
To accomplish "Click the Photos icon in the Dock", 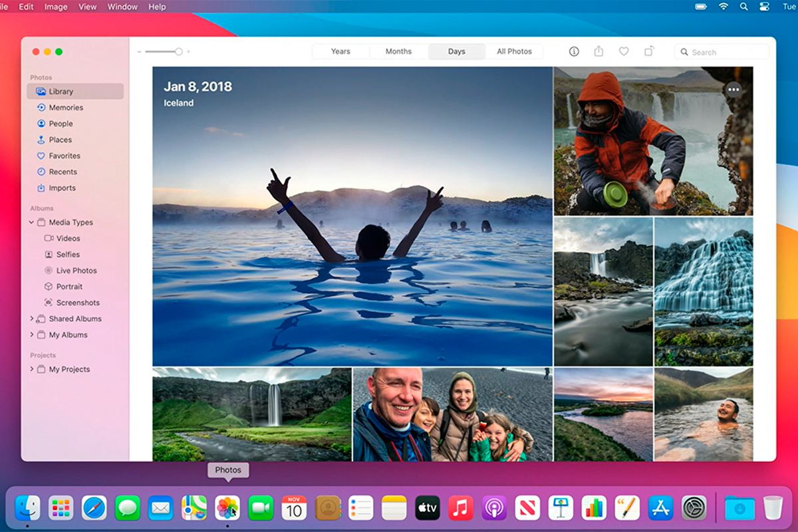I will [227, 508].
